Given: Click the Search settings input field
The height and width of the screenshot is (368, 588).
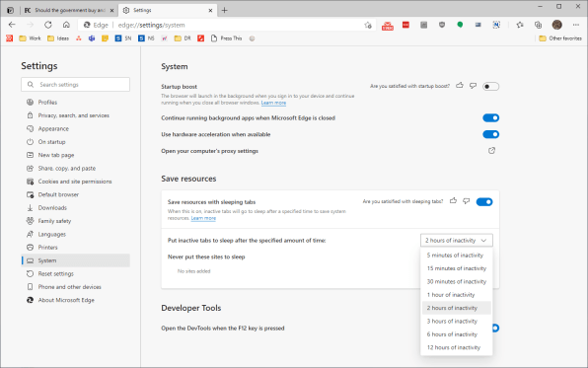Looking at the screenshot, I should 75,85.
